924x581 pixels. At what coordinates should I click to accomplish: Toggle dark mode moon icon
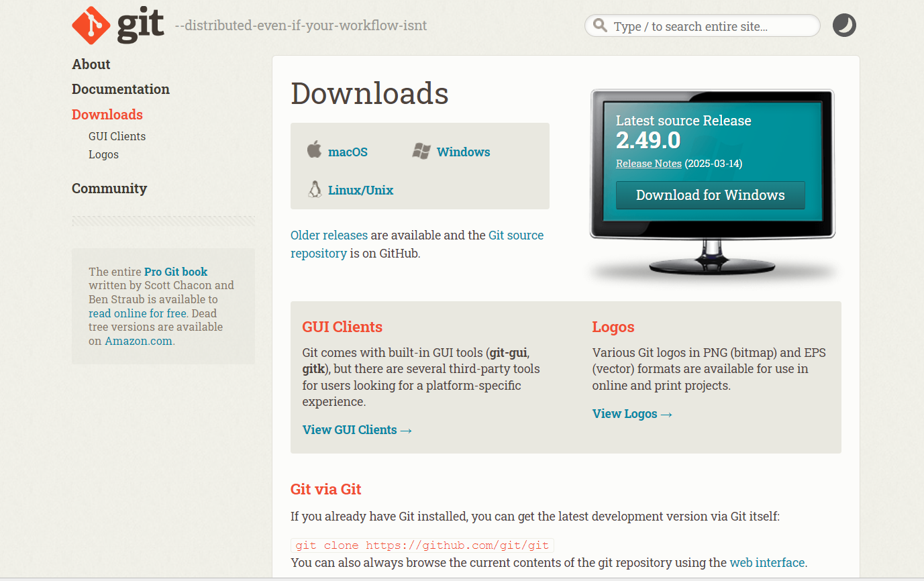click(x=844, y=25)
